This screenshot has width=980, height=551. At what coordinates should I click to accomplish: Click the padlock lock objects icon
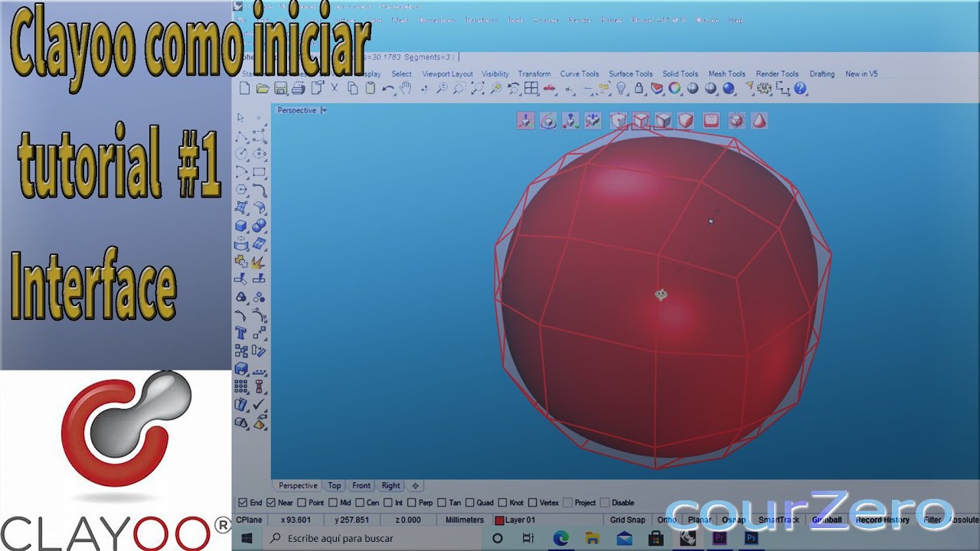(x=639, y=88)
